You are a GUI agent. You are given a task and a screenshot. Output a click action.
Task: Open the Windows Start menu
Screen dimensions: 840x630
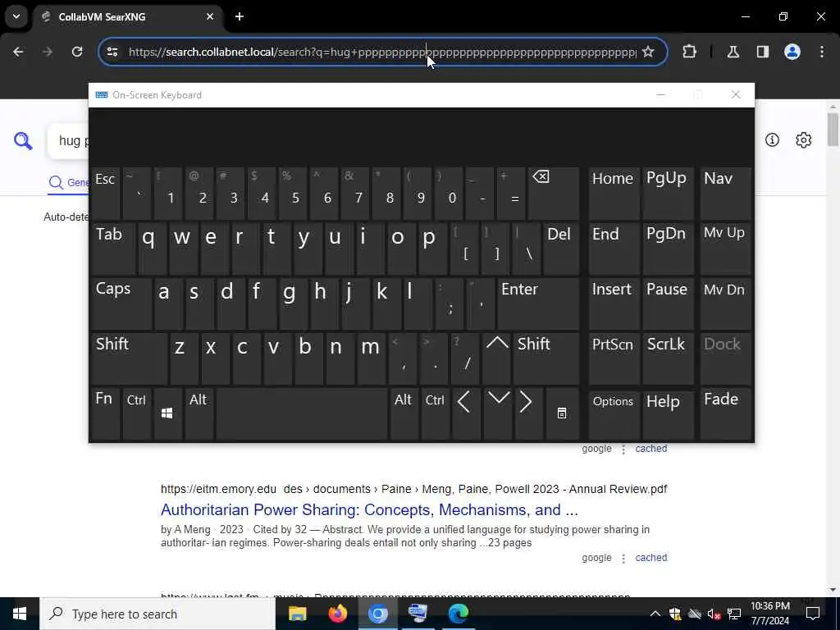pyautogui.click(x=20, y=614)
